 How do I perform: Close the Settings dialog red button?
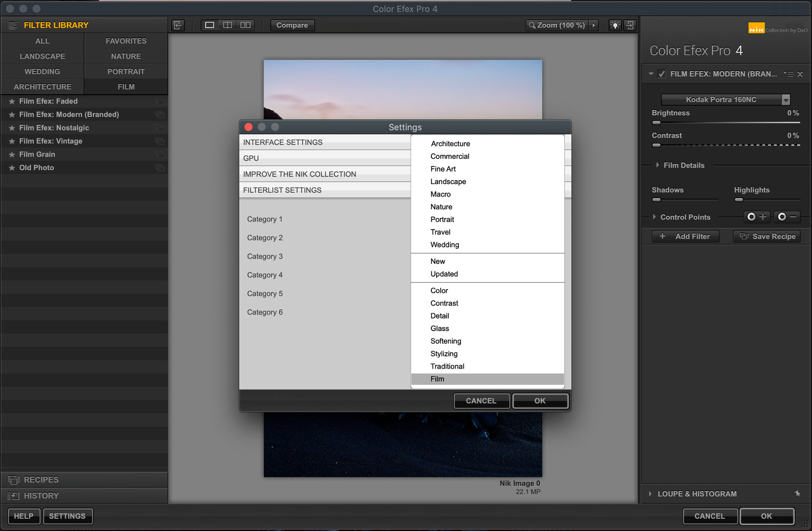248,127
